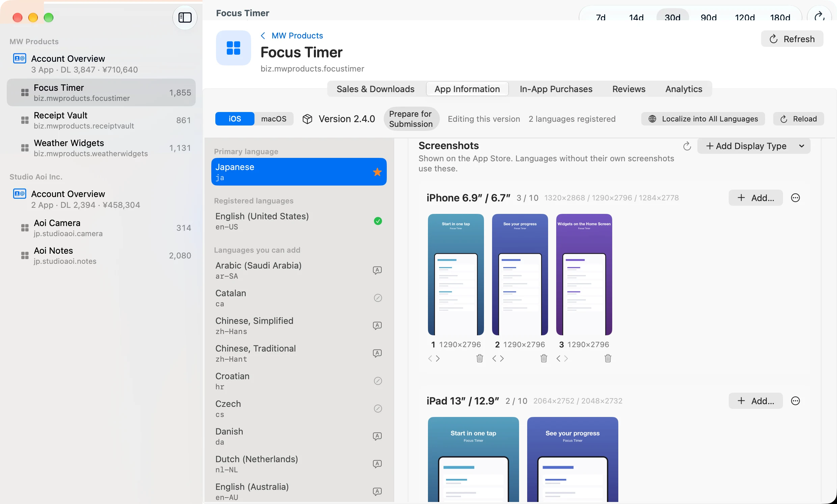The height and width of the screenshot is (504, 837).
Task: Click the Prepare for Submission status badge
Action: (411, 119)
